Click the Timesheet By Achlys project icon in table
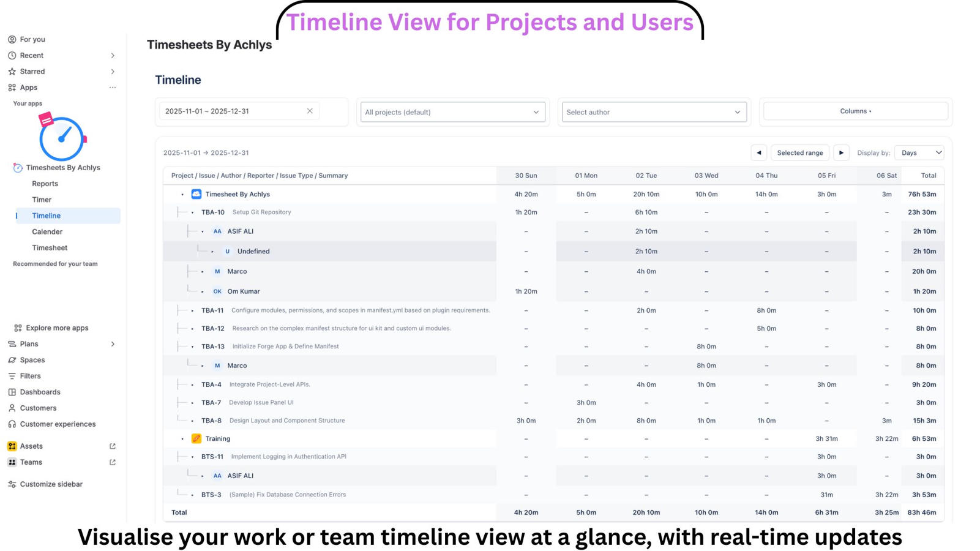 (196, 193)
